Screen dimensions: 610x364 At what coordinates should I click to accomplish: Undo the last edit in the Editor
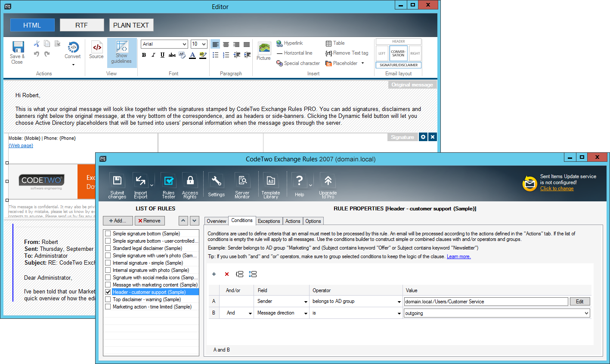[37, 54]
